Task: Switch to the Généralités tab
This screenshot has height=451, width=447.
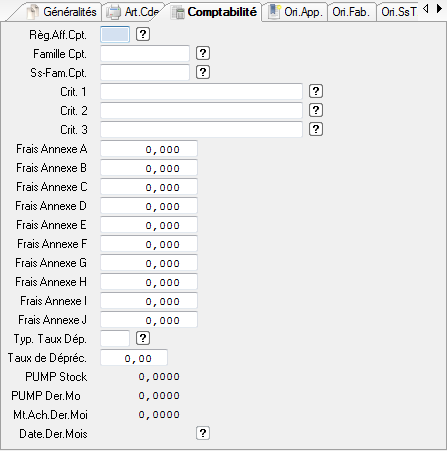Action: [x=62, y=12]
